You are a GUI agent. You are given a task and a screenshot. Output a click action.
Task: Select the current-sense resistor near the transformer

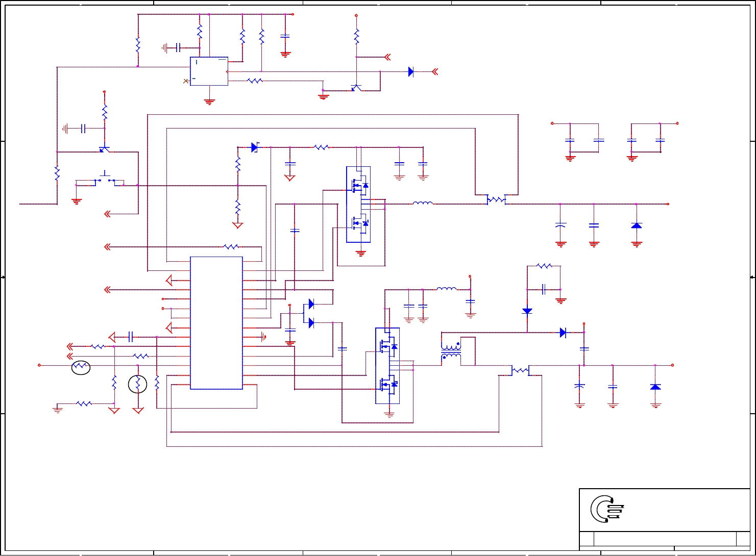[x=520, y=371]
